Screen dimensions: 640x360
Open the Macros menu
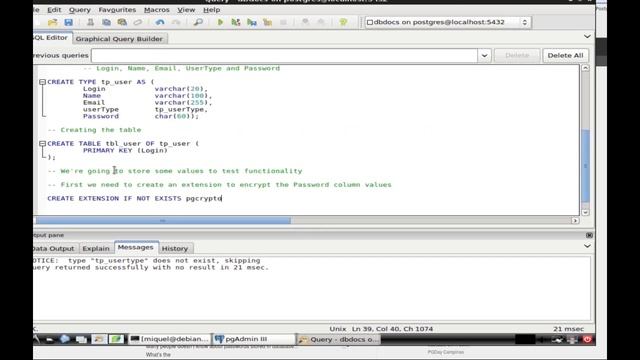click(x=157, y=10)
